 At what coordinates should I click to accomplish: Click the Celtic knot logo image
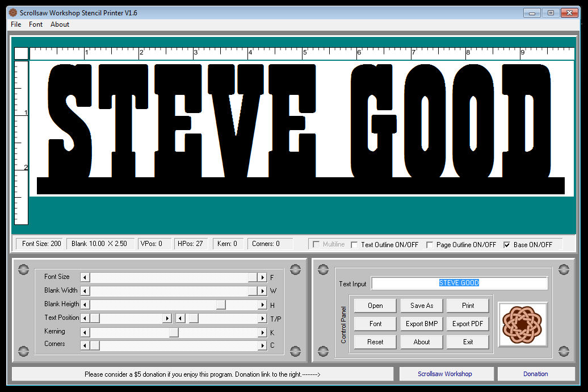pos(523,324)
